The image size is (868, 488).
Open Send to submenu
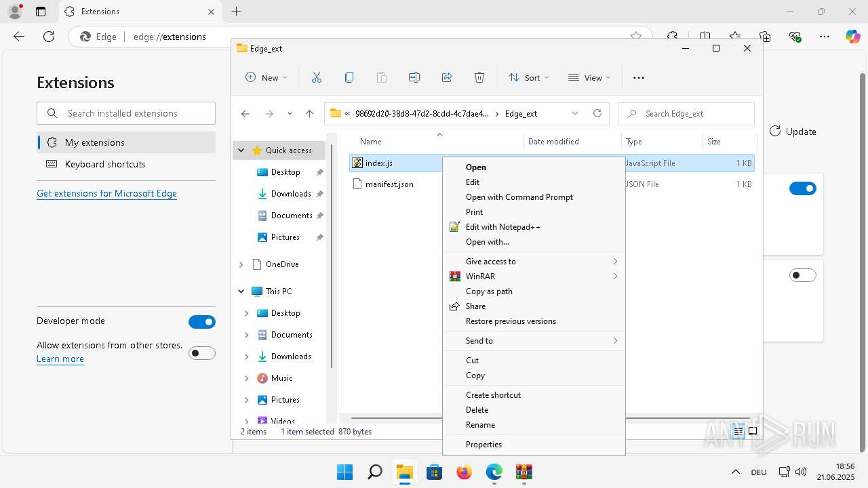coord(534,341)
